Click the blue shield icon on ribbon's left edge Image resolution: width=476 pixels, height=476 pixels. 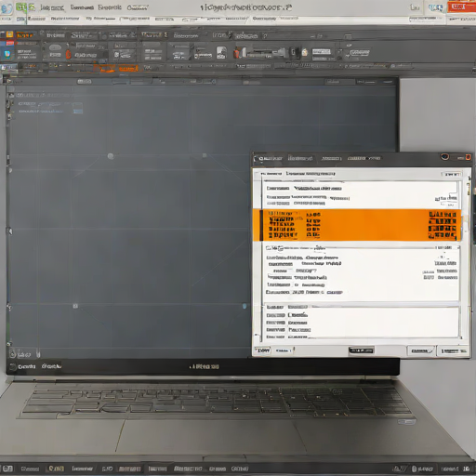pos(7,54)
